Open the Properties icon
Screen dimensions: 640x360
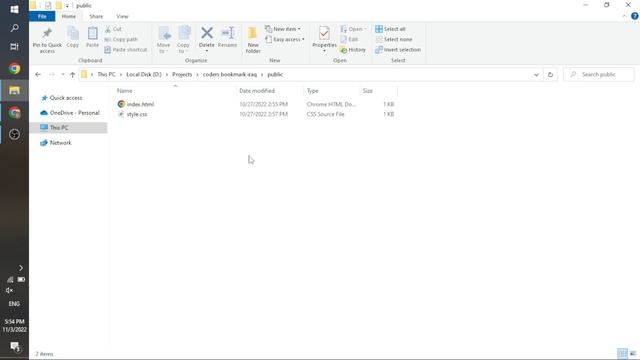[324, 33]
